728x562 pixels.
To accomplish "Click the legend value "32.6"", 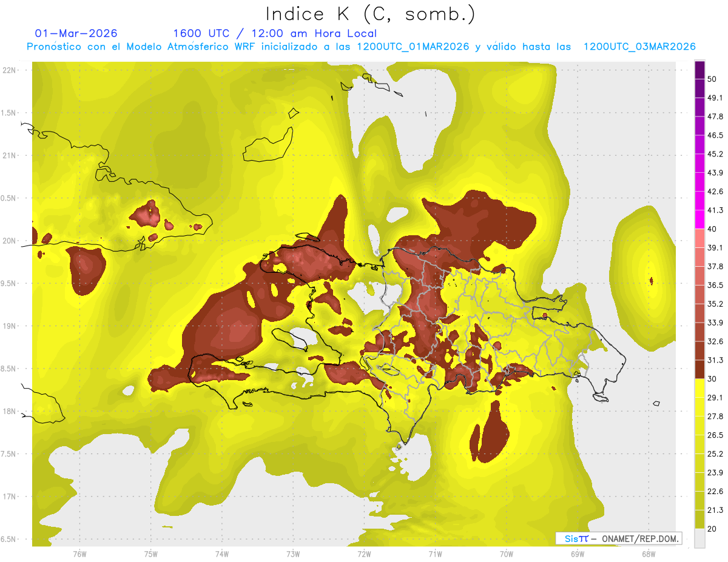I will pyautogui.click(x=715, y=341).
